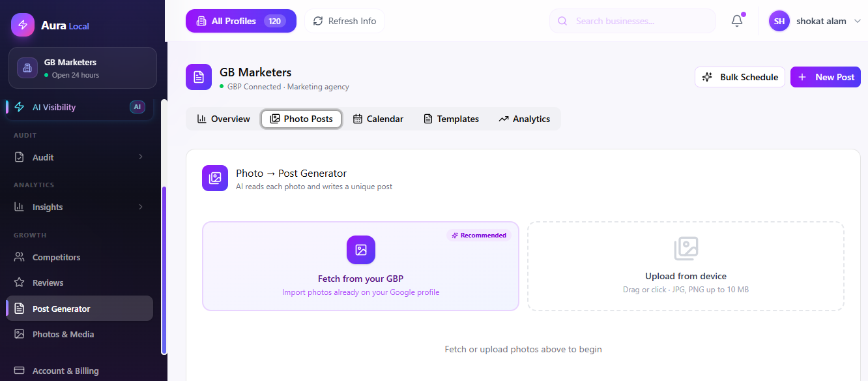
Task: Click 'Import photos already on your Google profile' text
Action: click(x=361, y=292)
